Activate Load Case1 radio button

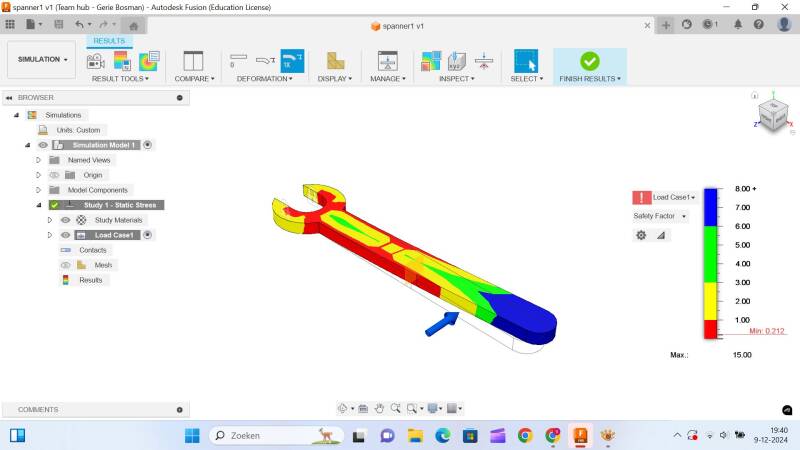[x=147, y=235]
